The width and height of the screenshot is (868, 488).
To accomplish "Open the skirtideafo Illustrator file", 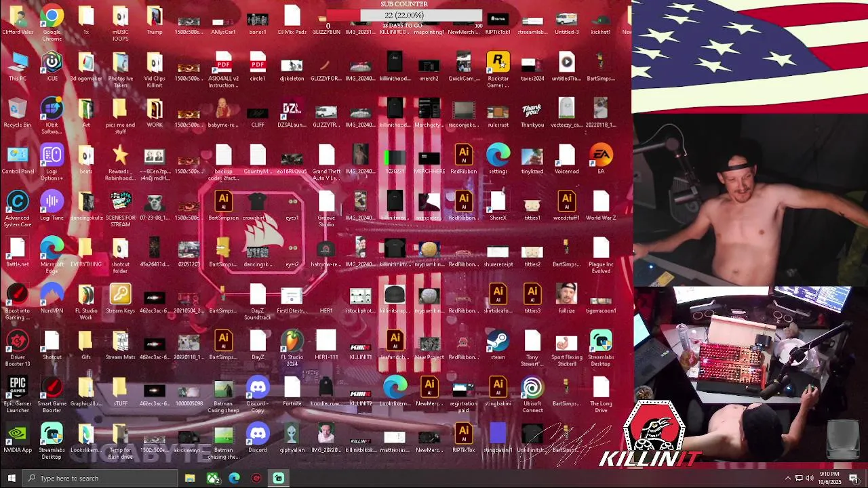I will pyautogui.click(x=498, y=295).
